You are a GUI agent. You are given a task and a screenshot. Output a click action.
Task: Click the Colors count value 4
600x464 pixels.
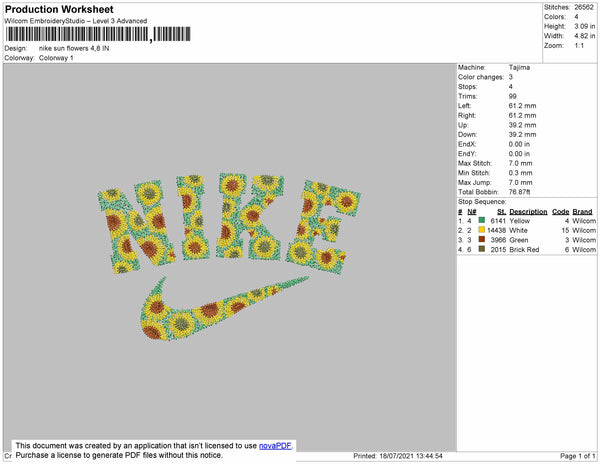pyautogui.click(x=576, y=17)
